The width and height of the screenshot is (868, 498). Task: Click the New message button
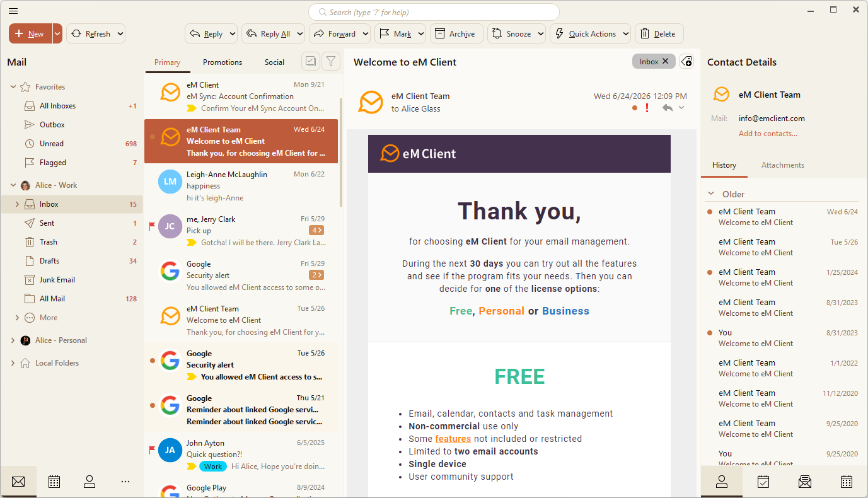(x=30, y=34)
